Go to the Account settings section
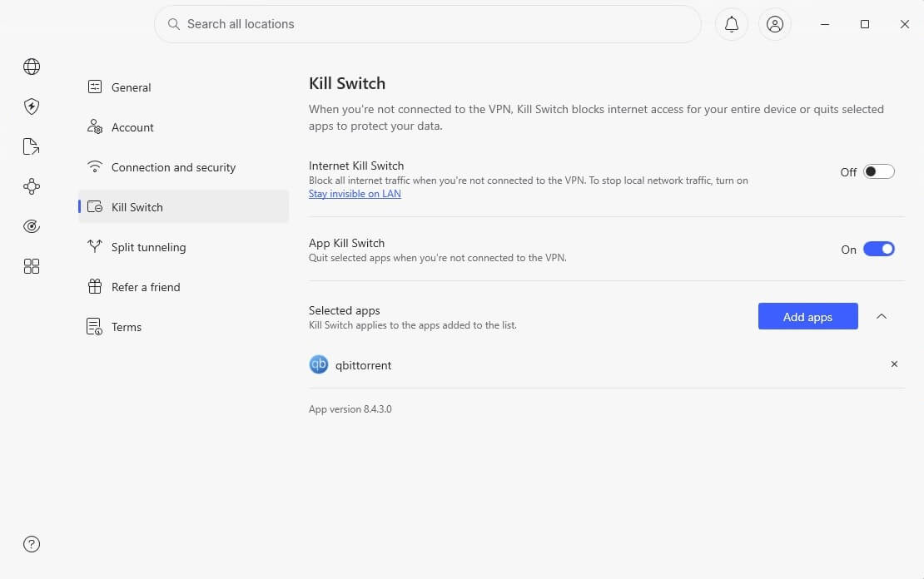The image size is (924, 579). (x=183, y=127)
